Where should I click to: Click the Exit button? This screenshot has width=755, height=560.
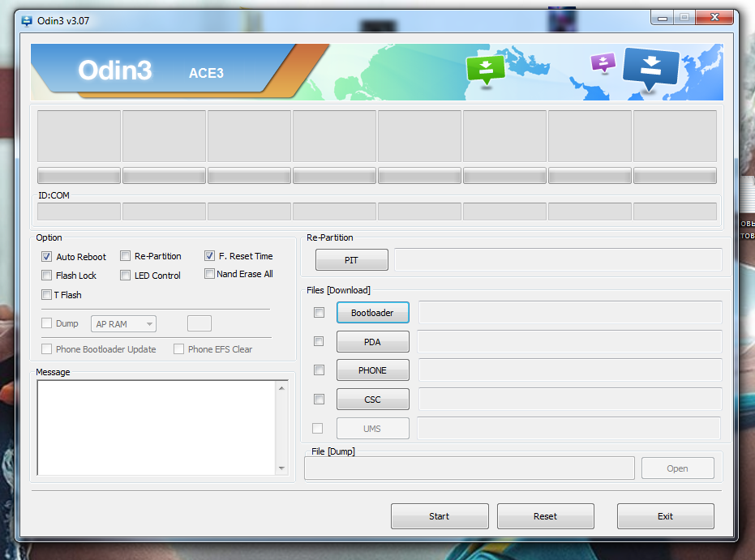(666, 516)
